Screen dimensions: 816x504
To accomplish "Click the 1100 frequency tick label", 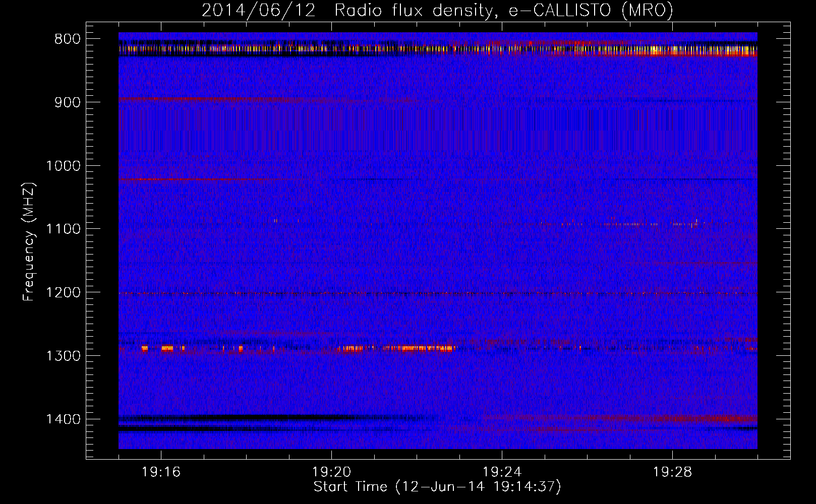I will 64,229.
